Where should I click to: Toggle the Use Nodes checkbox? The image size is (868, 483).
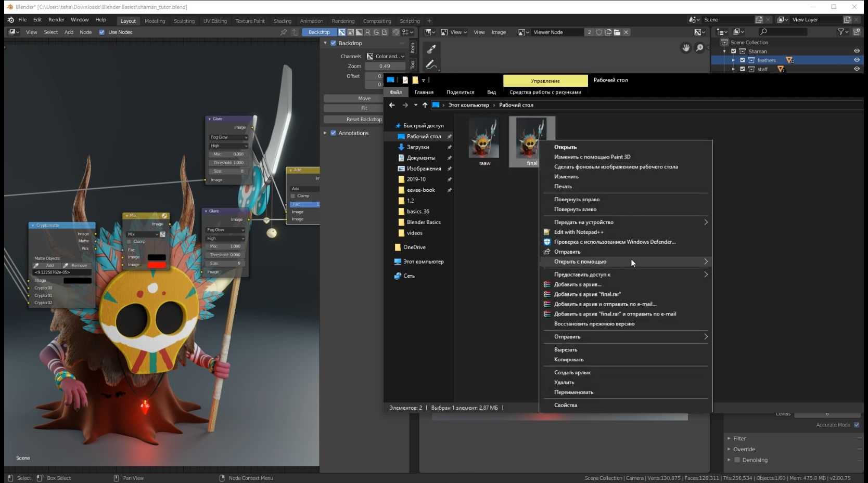[x=101, y=32]
